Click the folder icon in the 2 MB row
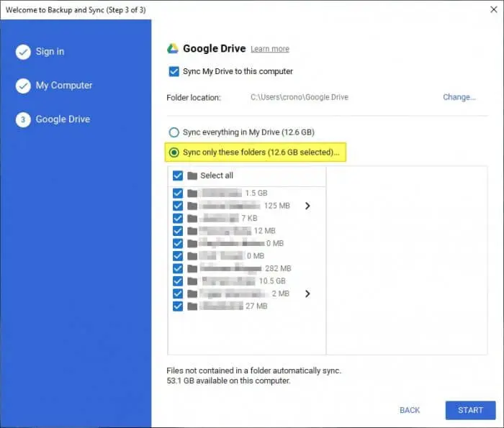Screen dimensions: 504x428 click(192, 293)
